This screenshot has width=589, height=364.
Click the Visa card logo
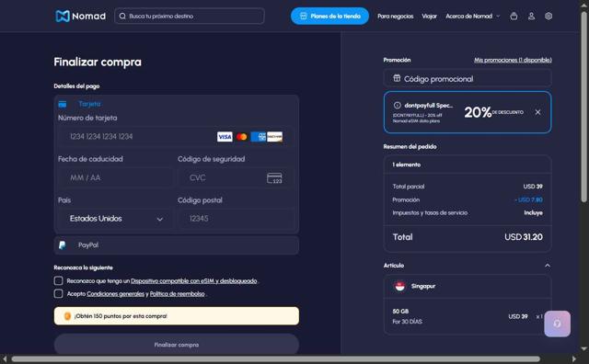225,137
